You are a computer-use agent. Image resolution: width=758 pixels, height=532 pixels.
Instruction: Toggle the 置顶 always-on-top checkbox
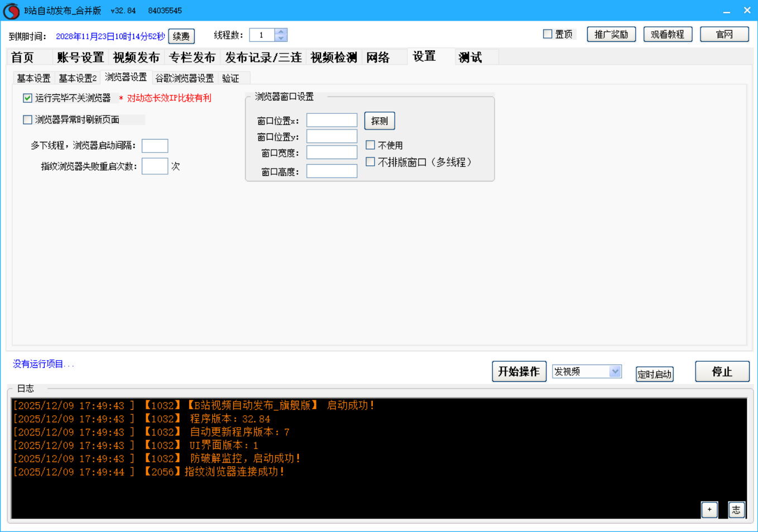pyautogui.click(x=548, y=34)
